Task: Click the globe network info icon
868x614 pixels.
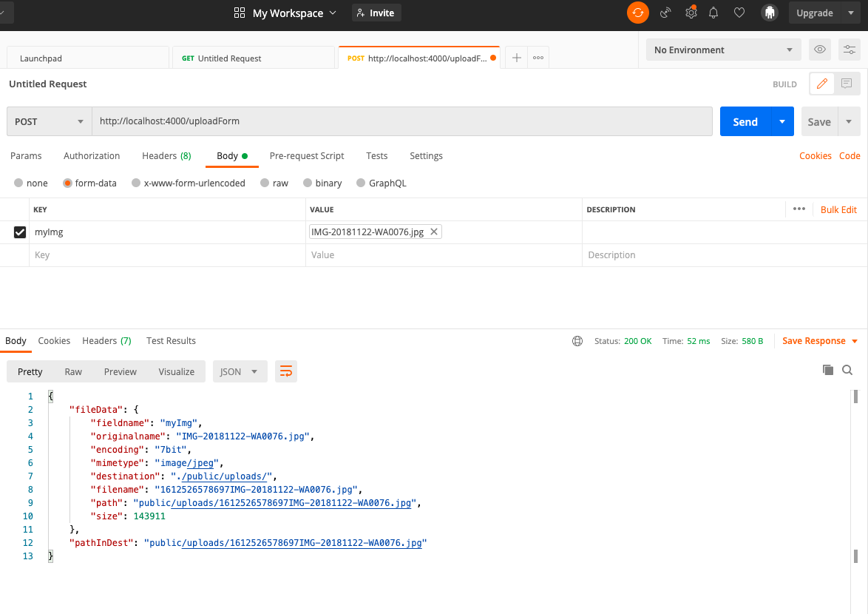Action: [577, 341]
